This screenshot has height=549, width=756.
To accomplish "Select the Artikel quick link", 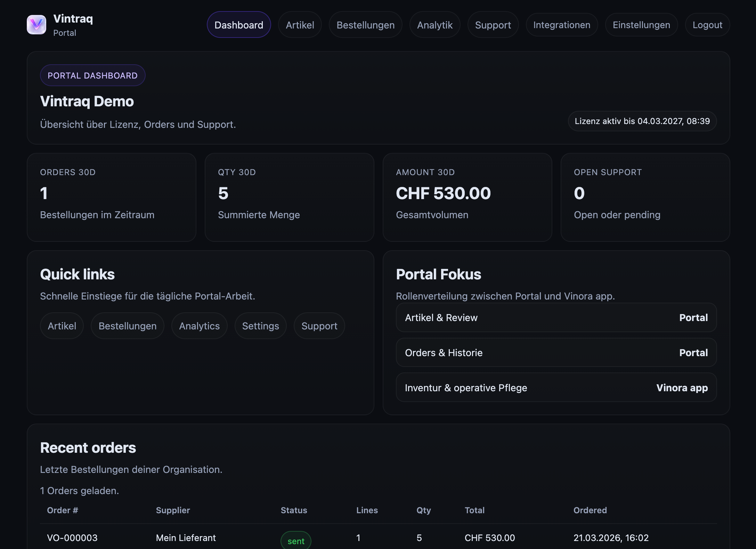I will tap(62, 326).
